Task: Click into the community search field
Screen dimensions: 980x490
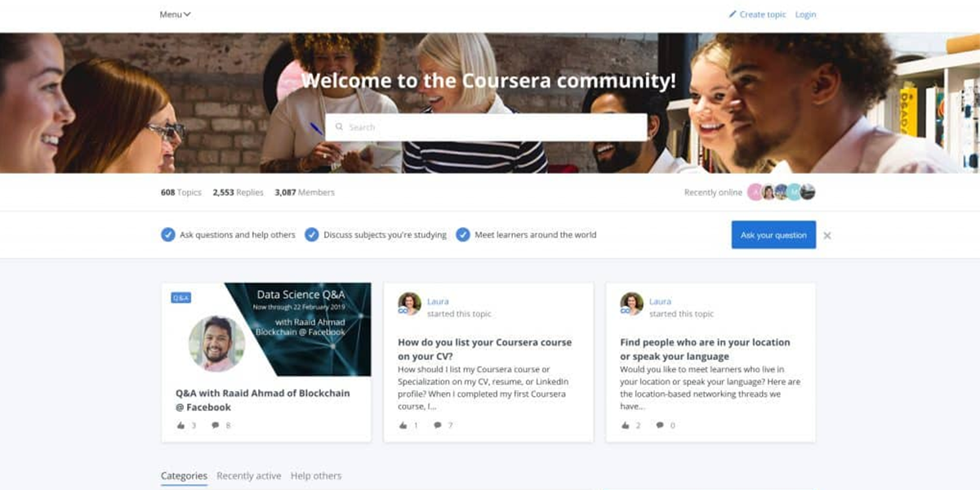Action: [486, 127]
